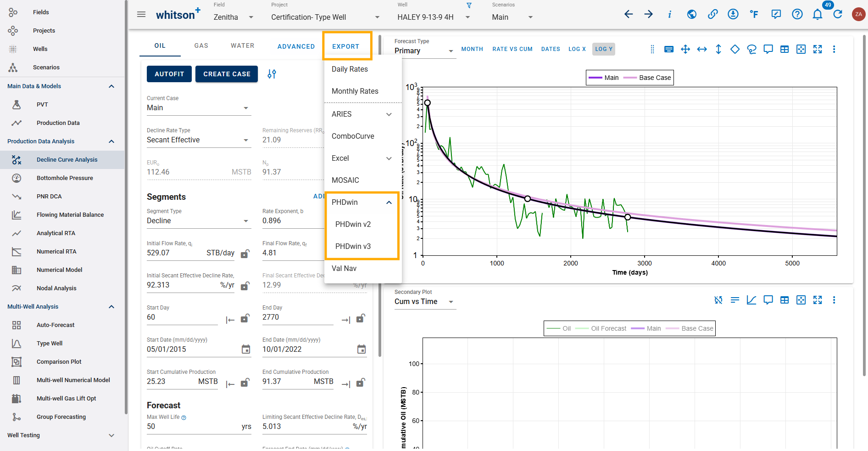Open the hamburger menu beside whitson logo
Viewport: 868px width, 451px height.
click(x=141, y=15)
